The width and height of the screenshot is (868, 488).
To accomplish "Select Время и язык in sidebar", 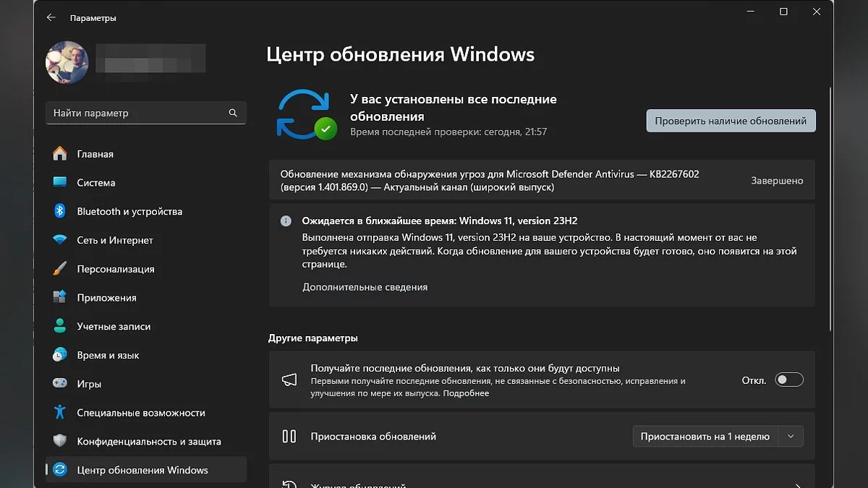I will point(108,355).
